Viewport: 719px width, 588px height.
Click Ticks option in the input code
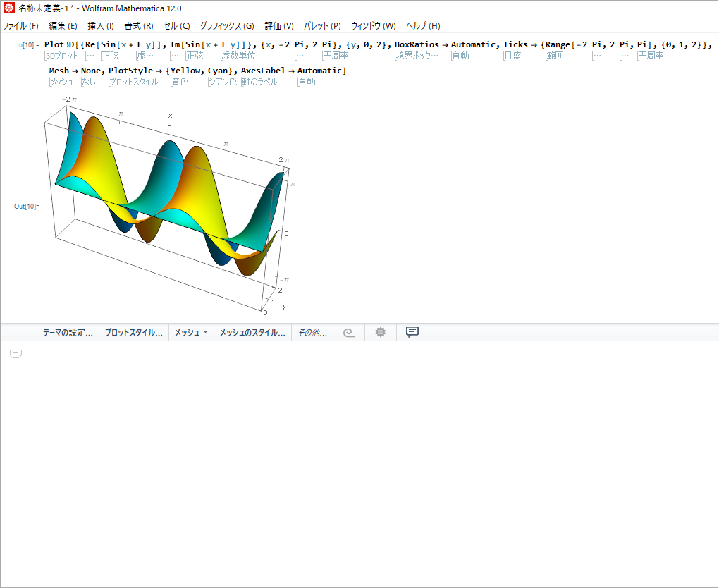(515, 44)
